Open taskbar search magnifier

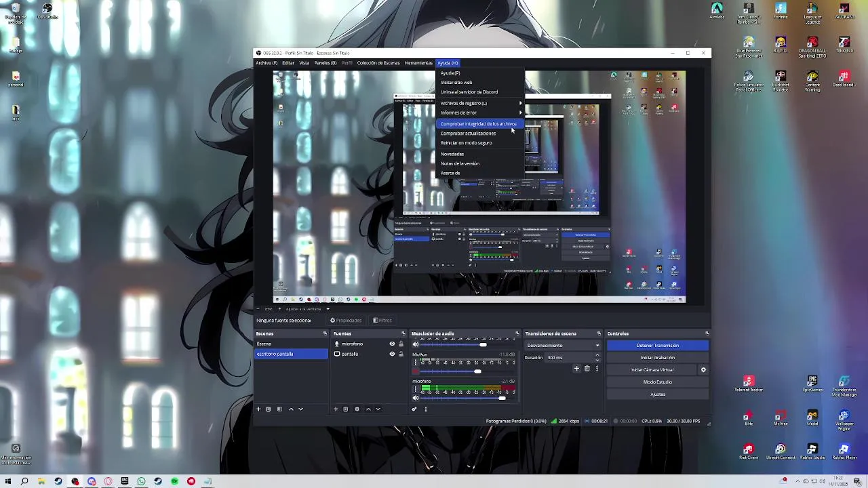pyautogui.click(x=24, y=482)
